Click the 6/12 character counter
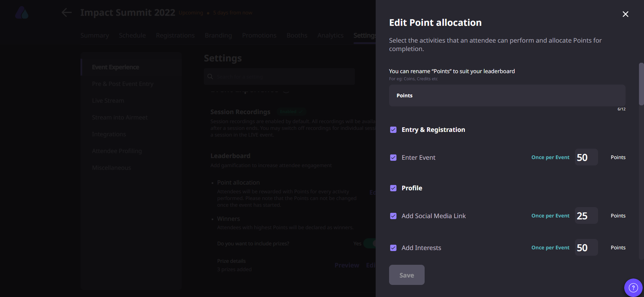The width and height of the screenshot is (644, 297). point(622,109)
